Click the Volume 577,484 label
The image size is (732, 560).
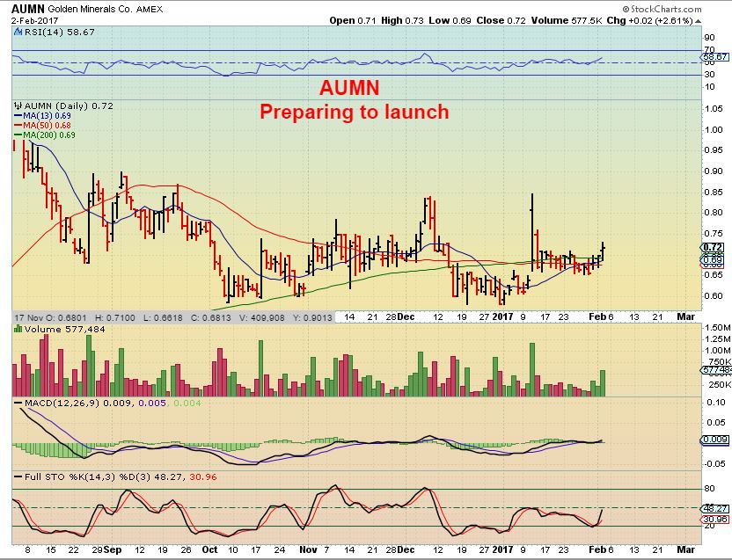(65, 329)
